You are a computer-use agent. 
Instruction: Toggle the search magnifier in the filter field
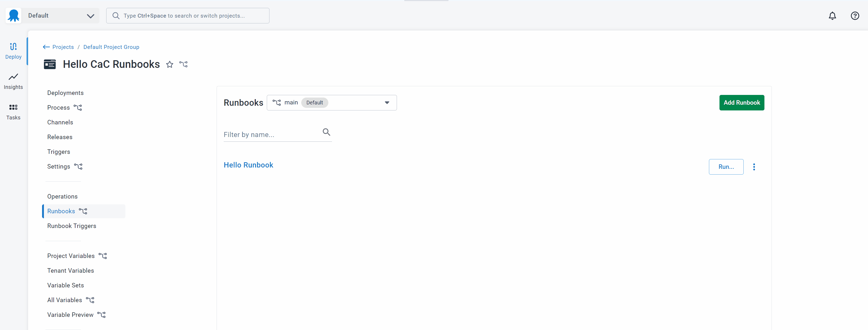pos(326,132)
